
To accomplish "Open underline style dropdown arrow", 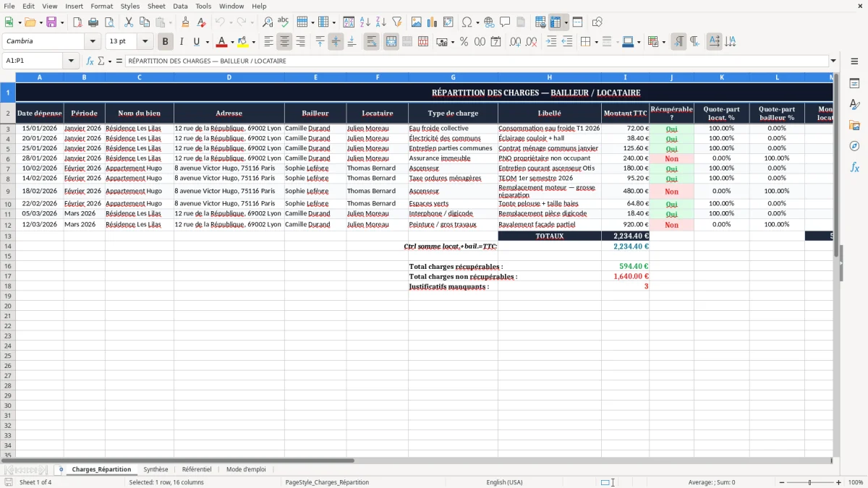I will 206,42.
